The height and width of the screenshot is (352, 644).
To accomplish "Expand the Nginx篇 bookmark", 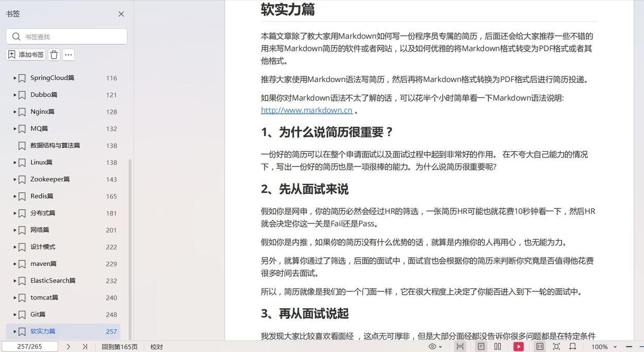I will [14, 112].
